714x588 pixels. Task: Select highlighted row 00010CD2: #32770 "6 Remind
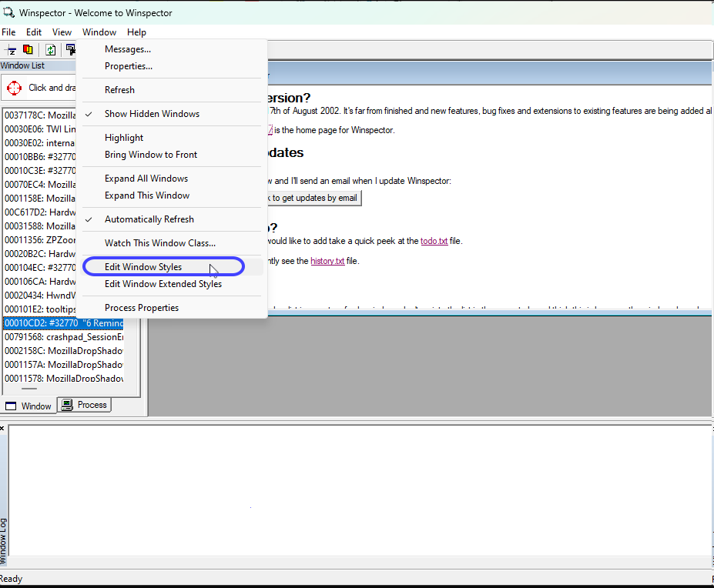coord(64,323)
